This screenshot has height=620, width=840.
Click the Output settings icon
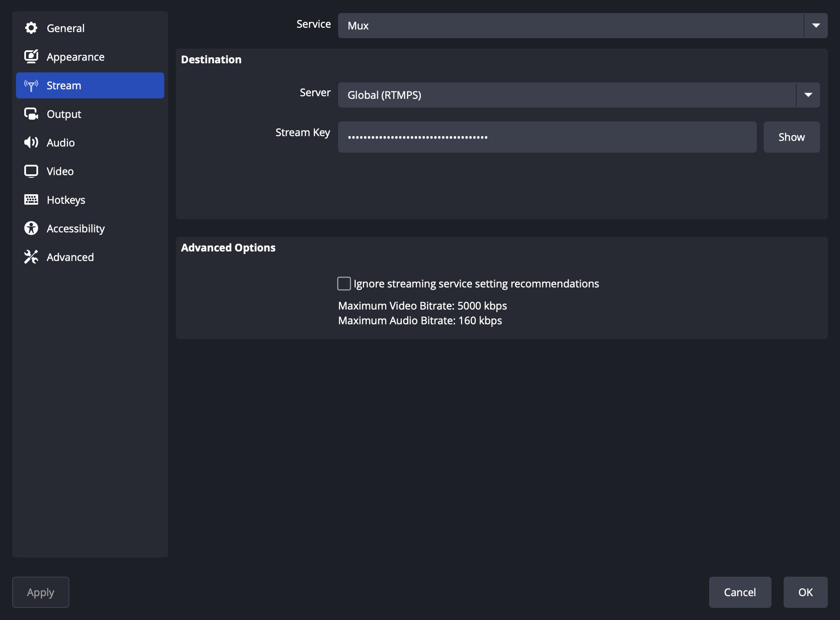(x=31, y=114)
